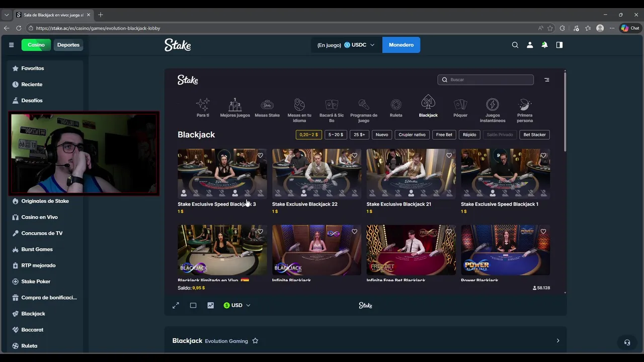Open the live stats chart icon
This screenshot has height=362, width=644.
[210, 305]
